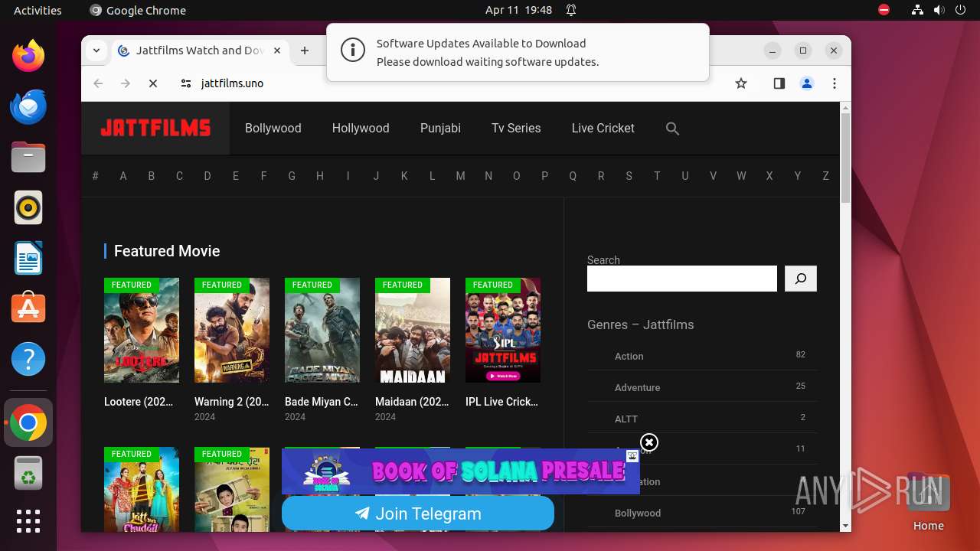The height and width of the screenshot is (551, 980).
Task: Open Rhythmbox music player in dock
Action: pyautogui.click(x=28, y=207)
